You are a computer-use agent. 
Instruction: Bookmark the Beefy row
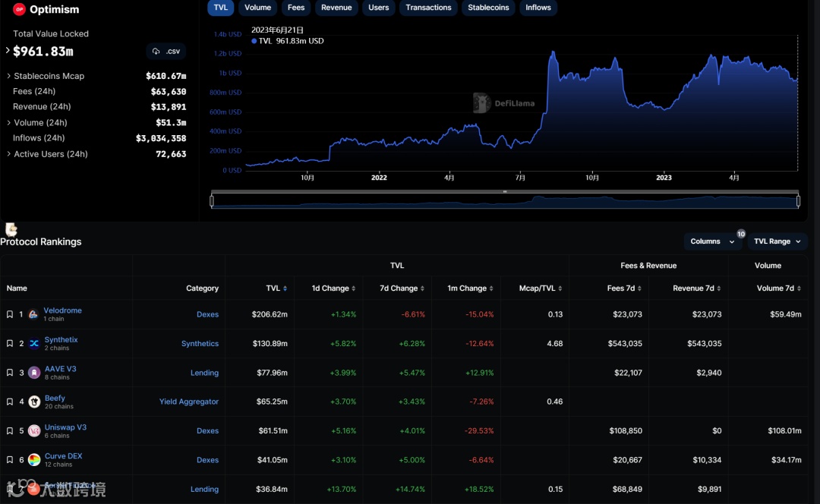click(9, 402)
